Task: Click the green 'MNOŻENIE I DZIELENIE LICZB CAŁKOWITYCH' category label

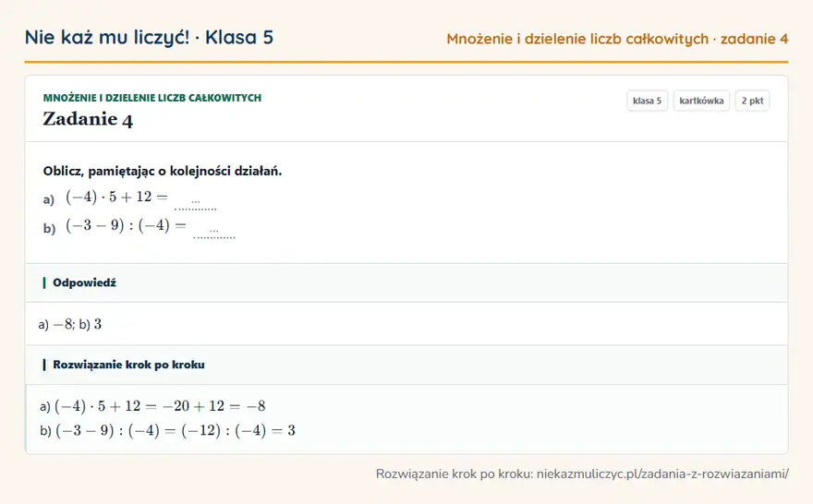Action: coord(152,97)
